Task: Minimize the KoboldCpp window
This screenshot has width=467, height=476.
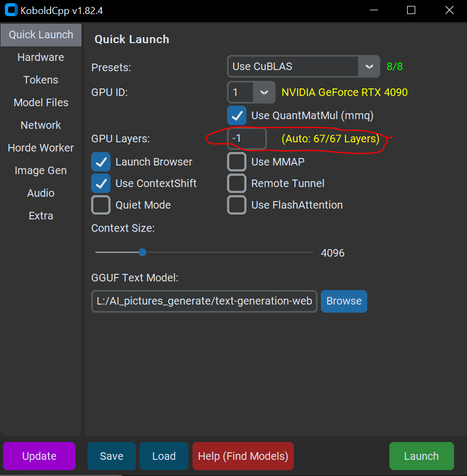Action: tap(374, 10)
